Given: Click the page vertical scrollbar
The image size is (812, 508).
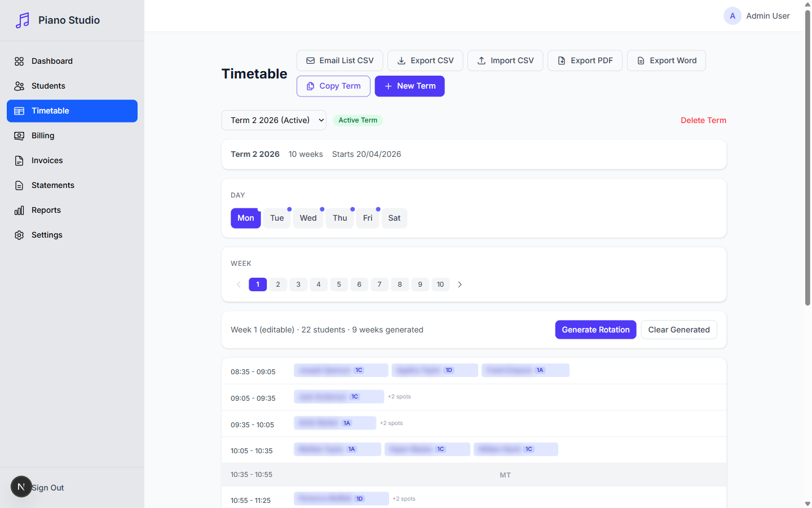Looking at the screenshot, I should click(x=807, y=158).
